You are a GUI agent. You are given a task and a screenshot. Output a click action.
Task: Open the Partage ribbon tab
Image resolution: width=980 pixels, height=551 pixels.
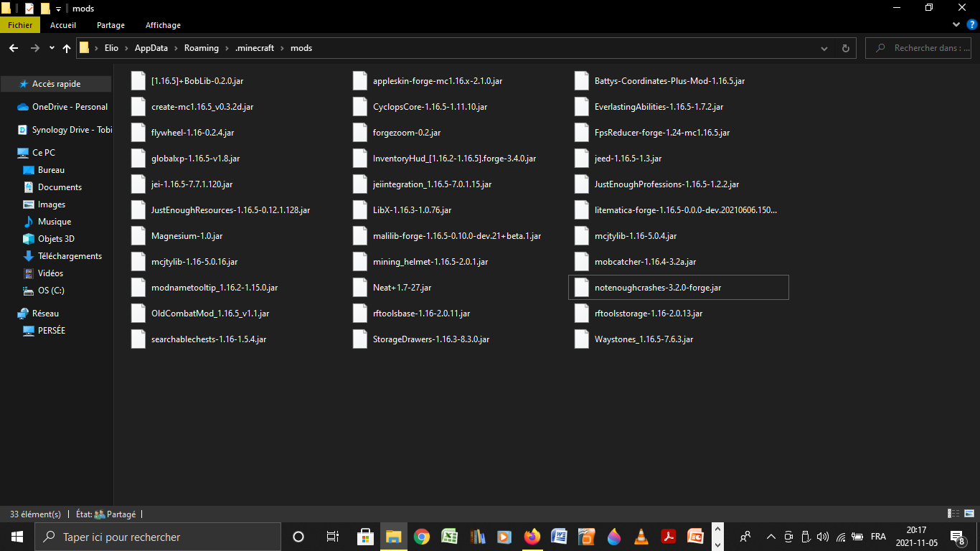pyautogui.click(x=110, y=25)
